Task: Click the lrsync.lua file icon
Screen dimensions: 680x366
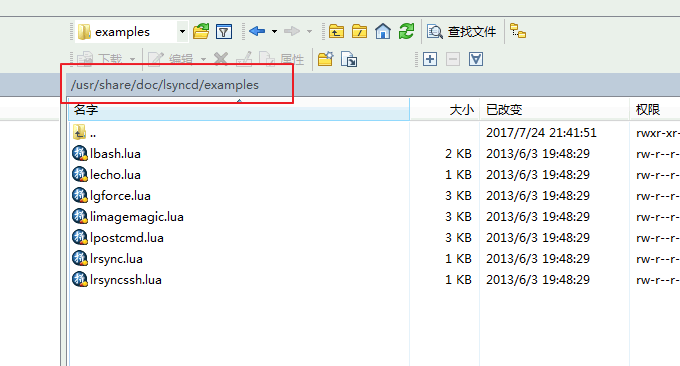Action: (80, 258)
